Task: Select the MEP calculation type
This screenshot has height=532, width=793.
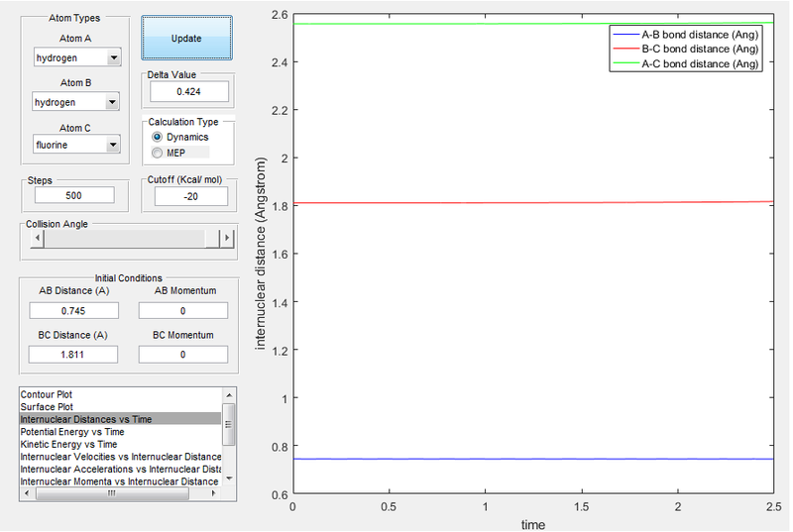Action: pos(169,153)
